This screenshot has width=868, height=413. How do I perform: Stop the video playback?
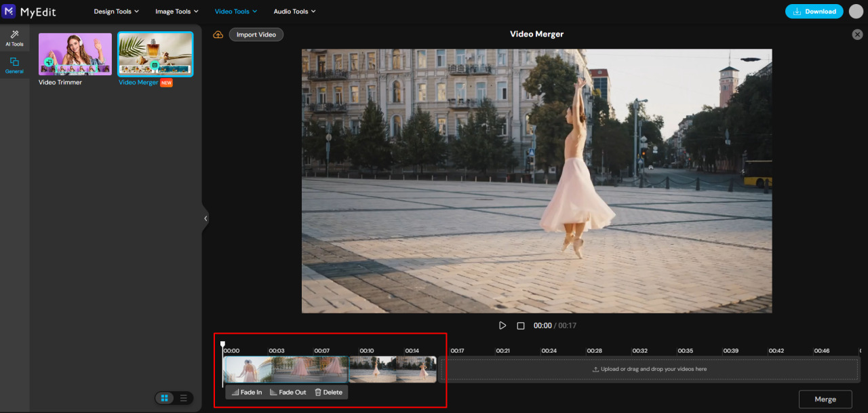point(519,325)
